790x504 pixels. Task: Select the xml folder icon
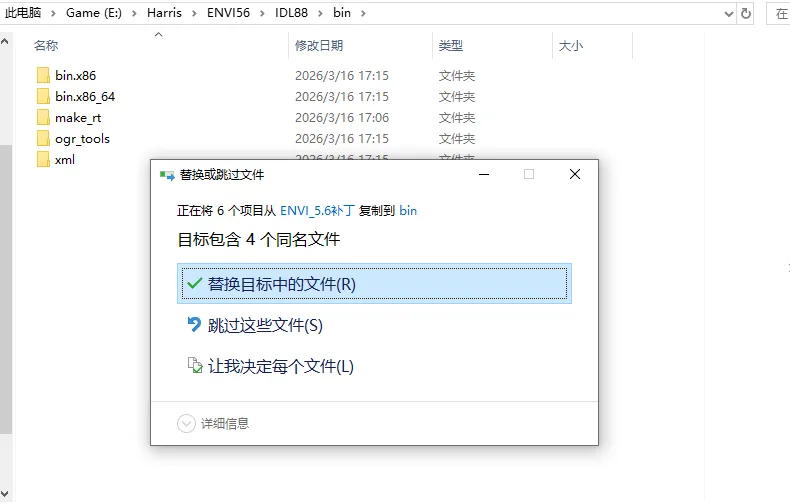coord(43,160)
